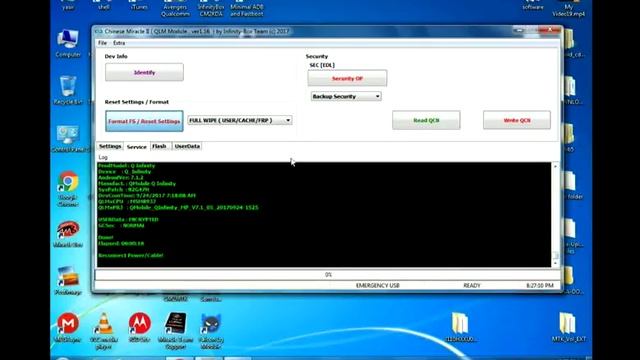The height and width of the screenshot is (360, 640).
Task: Open the Control Panel desktop icon
Action: tap(68, 139)
